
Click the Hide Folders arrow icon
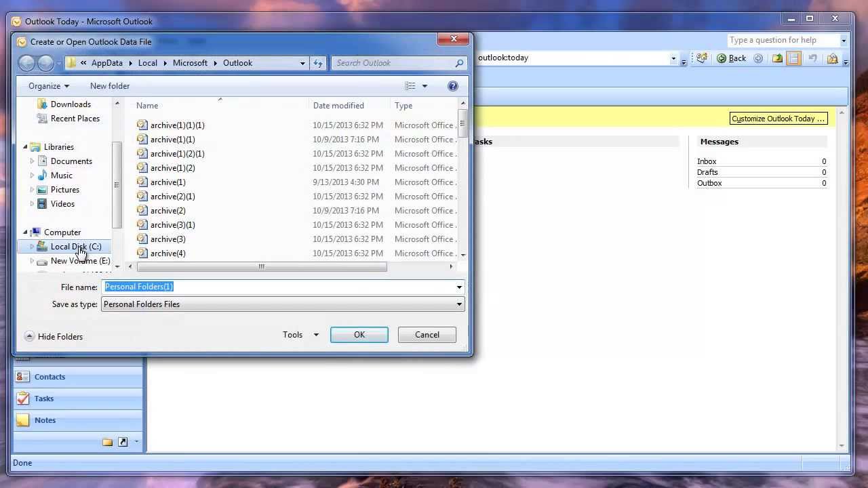click(x=29, y=336)
